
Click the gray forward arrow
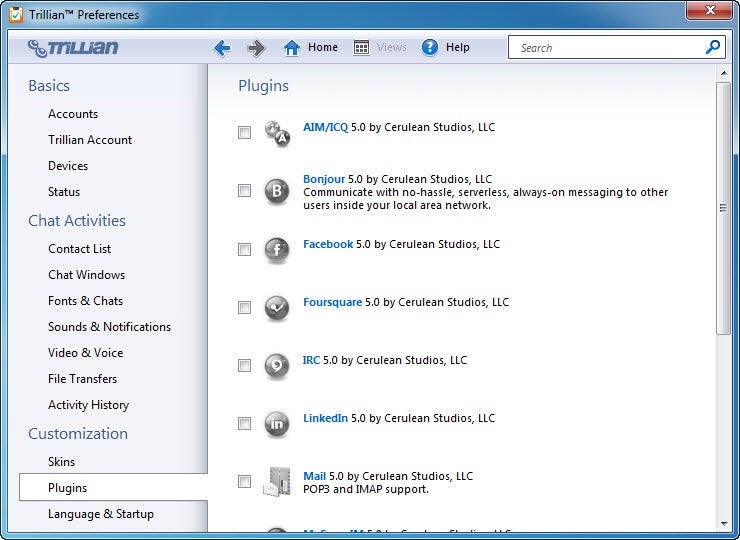coord(256,48)
